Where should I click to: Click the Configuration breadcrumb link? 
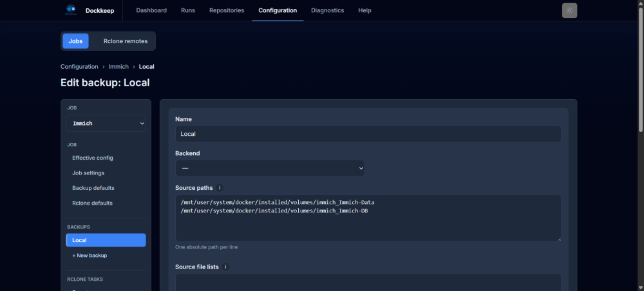[79, 66]
